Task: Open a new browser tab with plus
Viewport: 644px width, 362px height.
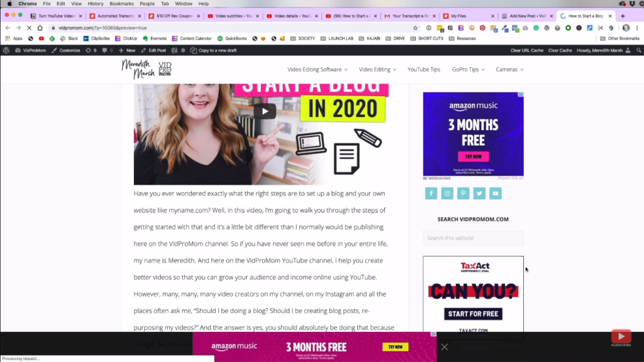Action: [x=623, y=16]
